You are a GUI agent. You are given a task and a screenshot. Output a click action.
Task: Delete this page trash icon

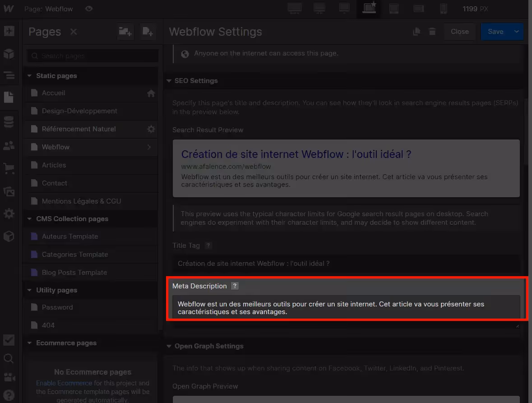[x=432, y=32]
